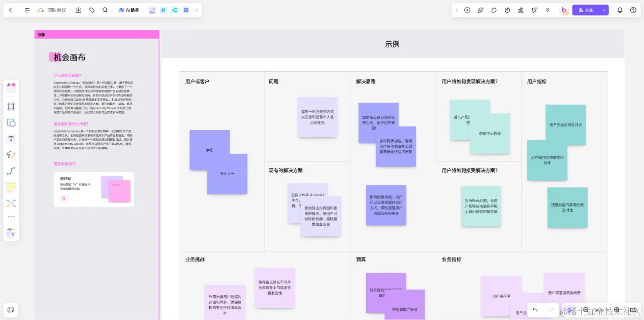Click the 更多实用技巧 heading
The image size is (644, 320).
(x=65, y=164)
